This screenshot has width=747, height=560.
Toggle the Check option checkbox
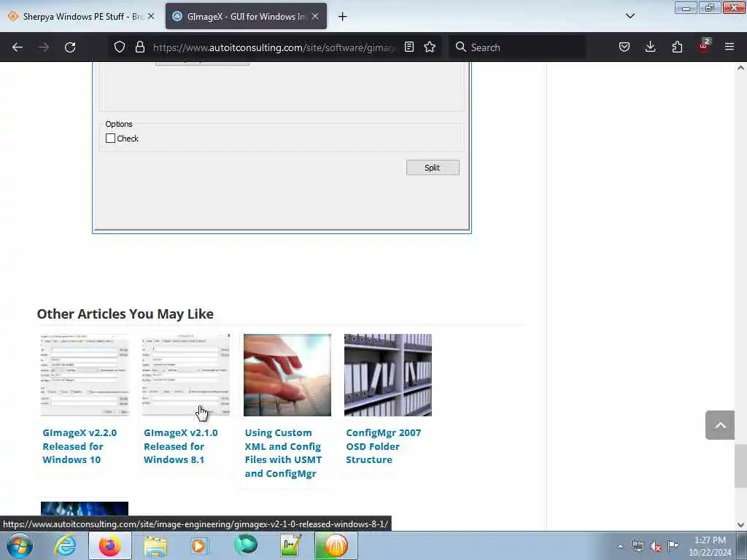pyautogui.click(x=111, y=139)
